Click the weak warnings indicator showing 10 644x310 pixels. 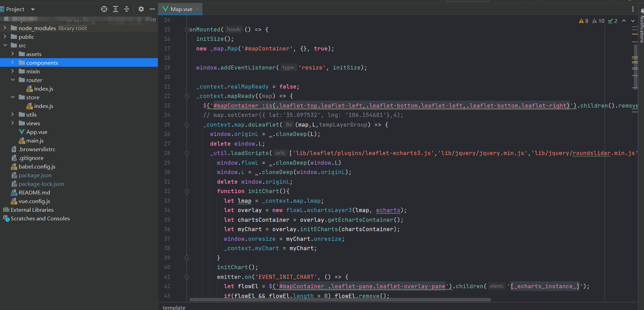[x=598, y=21]
